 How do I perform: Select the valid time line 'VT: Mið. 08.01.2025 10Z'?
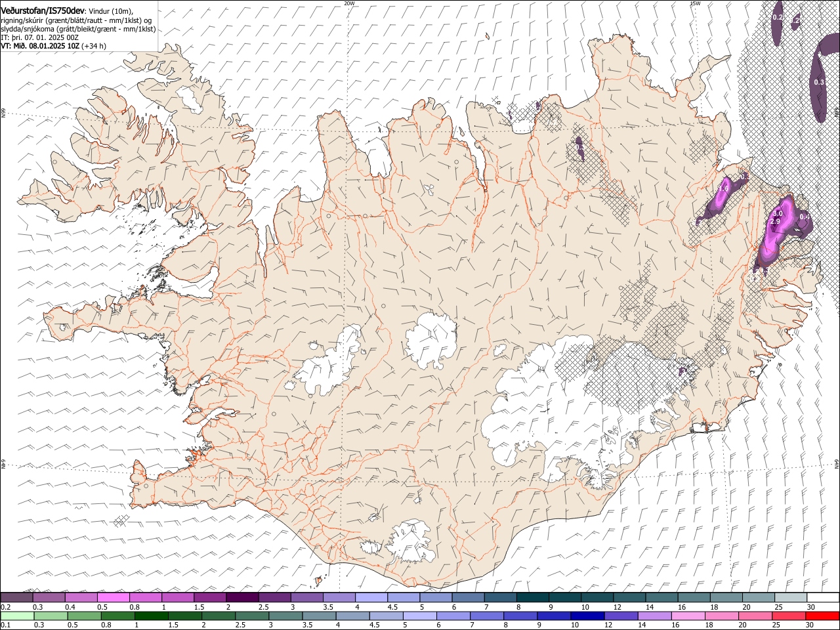click(39, 46)
